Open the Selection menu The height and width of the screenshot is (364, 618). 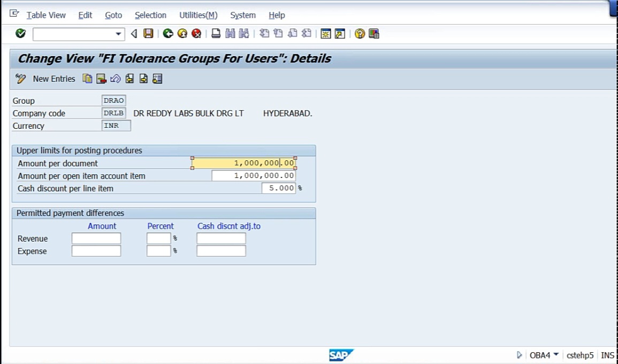pyautogui.click(x=150, y=16)
